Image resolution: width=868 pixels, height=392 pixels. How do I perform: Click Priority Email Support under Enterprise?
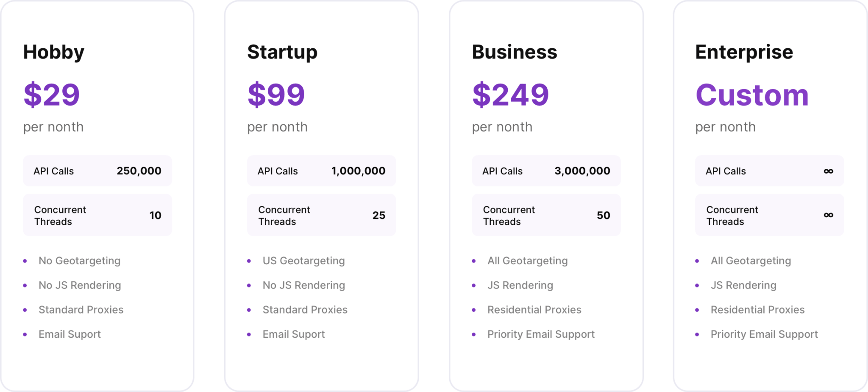point(764,334)
